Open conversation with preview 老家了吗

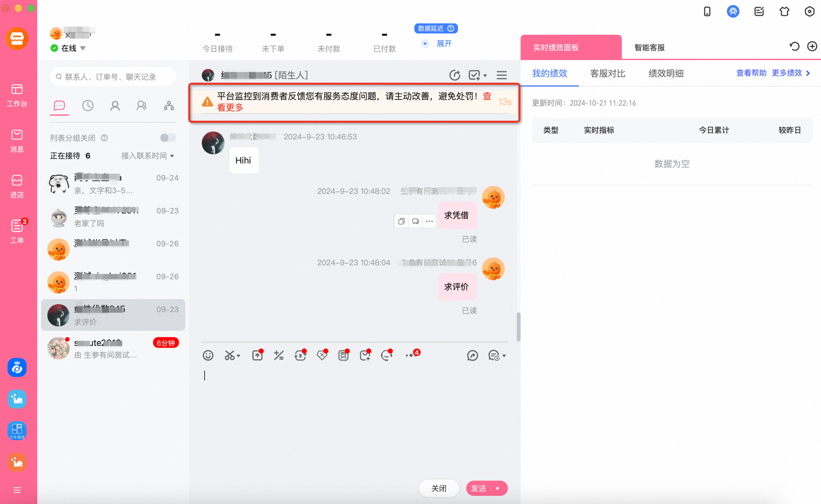(x=113, y=217)
